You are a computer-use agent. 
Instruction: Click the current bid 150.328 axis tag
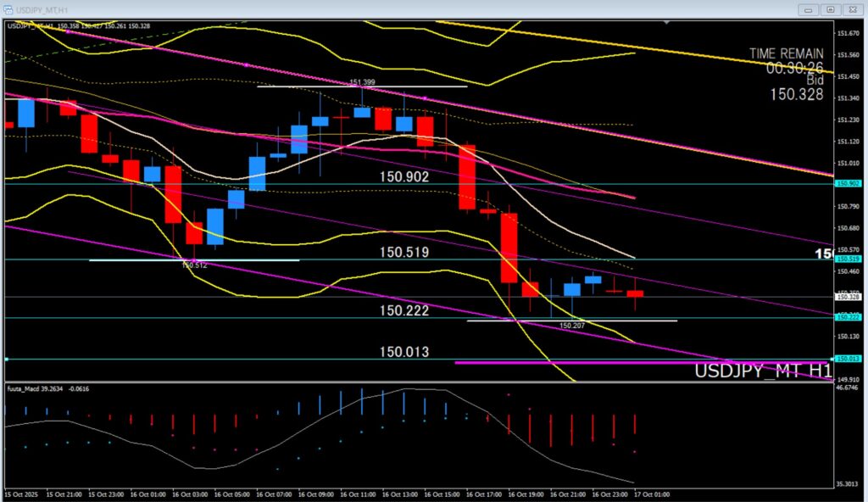pyautogui.click(x=847, y=297)
